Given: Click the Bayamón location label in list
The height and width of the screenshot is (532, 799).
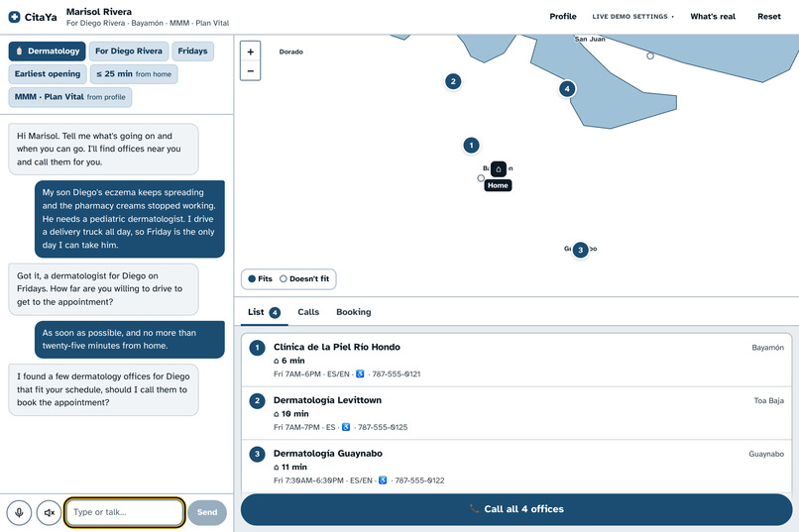Looking at the screenshot, I should pos(768,348).
